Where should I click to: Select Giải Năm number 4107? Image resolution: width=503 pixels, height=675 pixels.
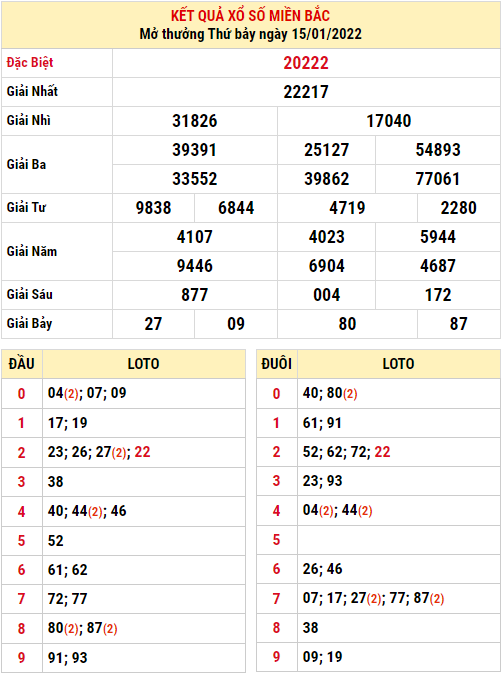tap(195, 237)
